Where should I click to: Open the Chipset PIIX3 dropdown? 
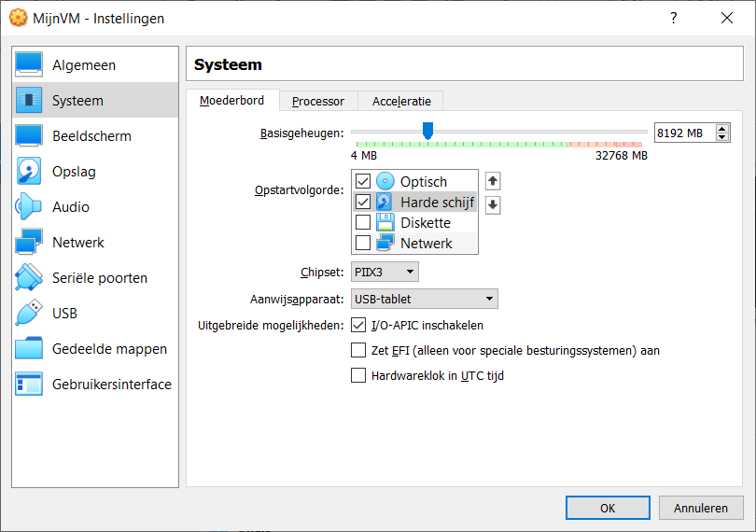pos(385,273)
